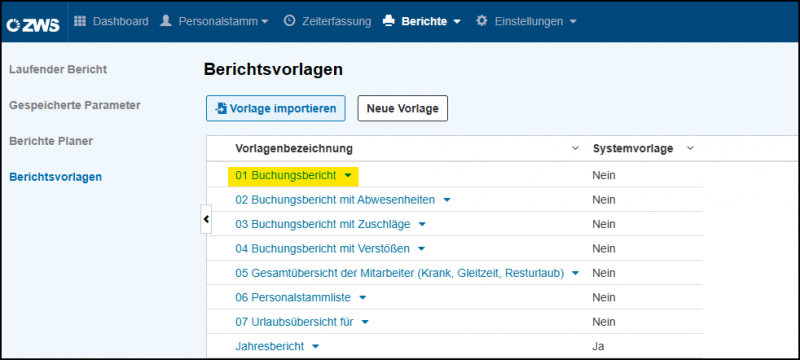Click the Berichtsvorlagen page heading

(x=273, y=70)
